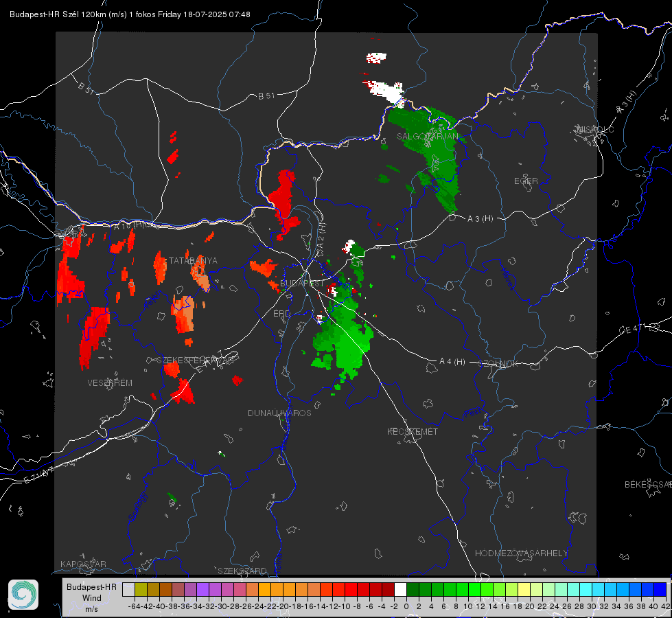Click the DUNAUJVAROS city label
The width and height of the screenshot is (672, 618).
279,413
